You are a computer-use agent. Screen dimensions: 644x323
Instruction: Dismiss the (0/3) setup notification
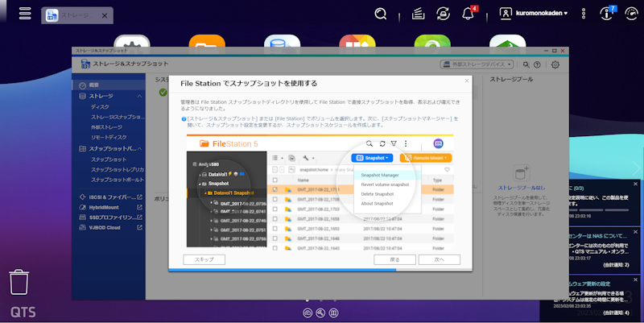tap(635, 184)
